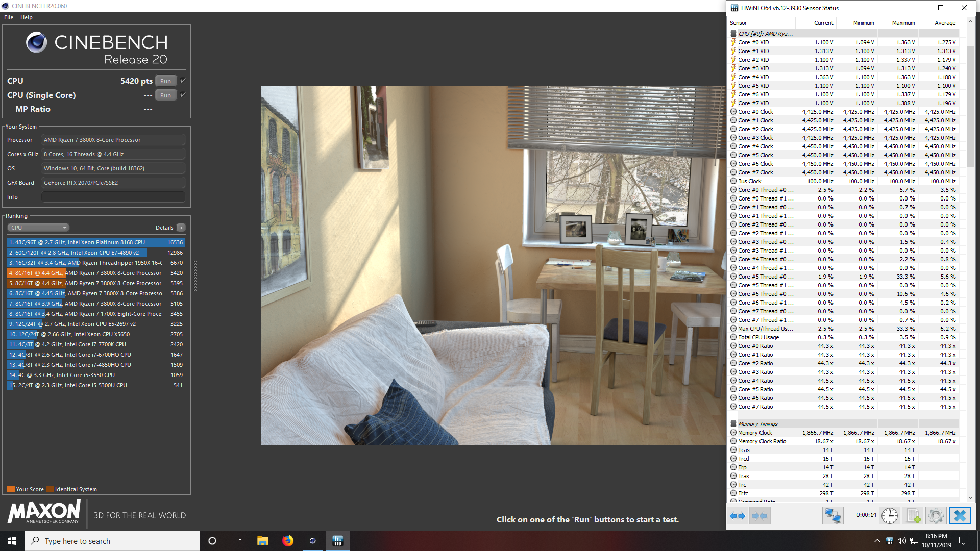Click the taskbar clock and date
This screenshot has height=551, width=980.
point(937,541)
